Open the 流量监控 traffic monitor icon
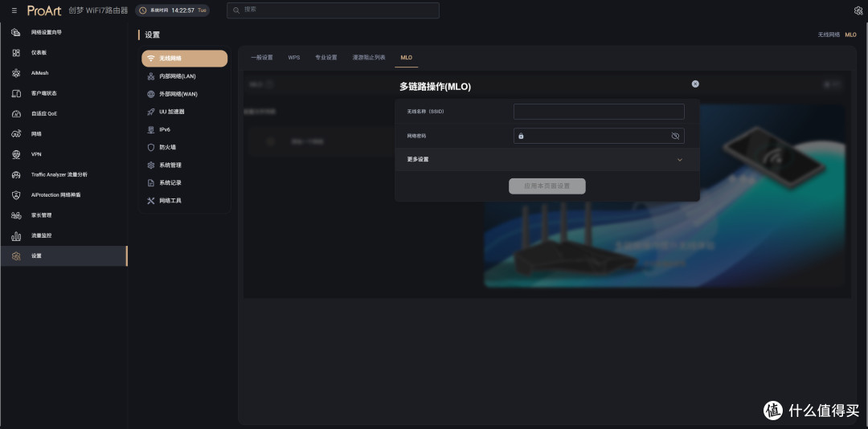Image resolution: width=868 pixels, height=429 pixels. pos(16,235)
